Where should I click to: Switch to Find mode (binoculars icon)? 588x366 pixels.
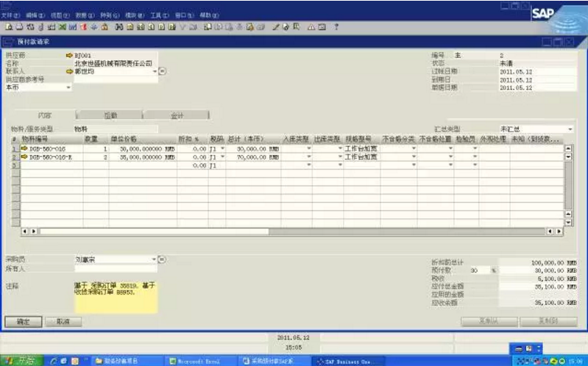point(119,27)
